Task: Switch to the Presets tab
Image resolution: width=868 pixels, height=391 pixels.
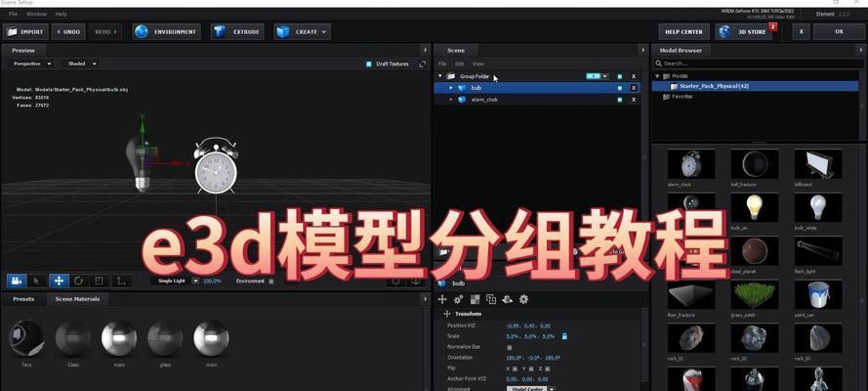Action: pos(23,299)
